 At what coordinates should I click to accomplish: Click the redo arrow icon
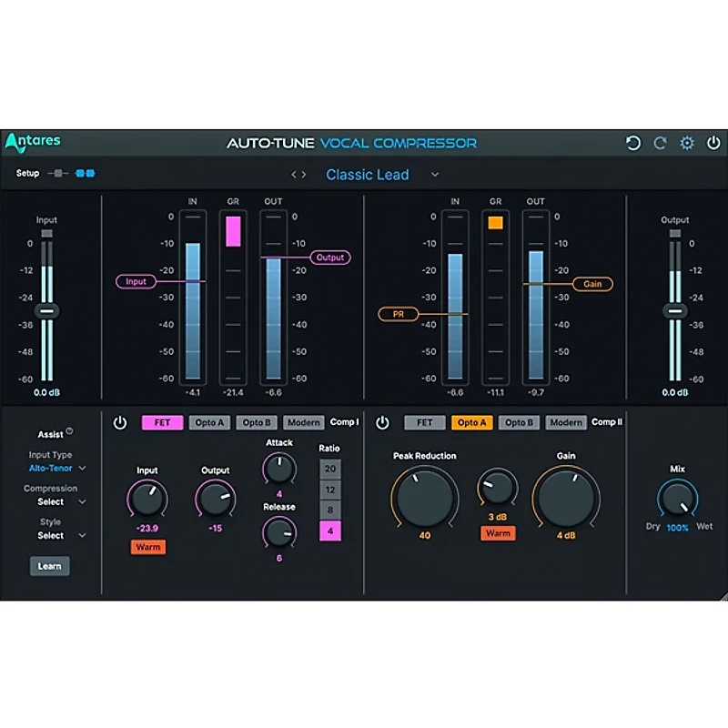point(660,143)
